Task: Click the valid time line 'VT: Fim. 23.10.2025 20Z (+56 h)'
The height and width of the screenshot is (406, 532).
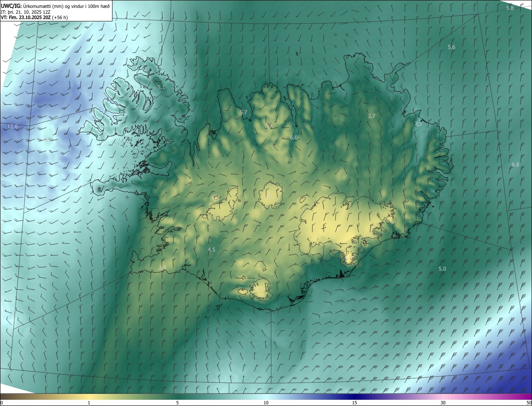Action: (34, 18)
